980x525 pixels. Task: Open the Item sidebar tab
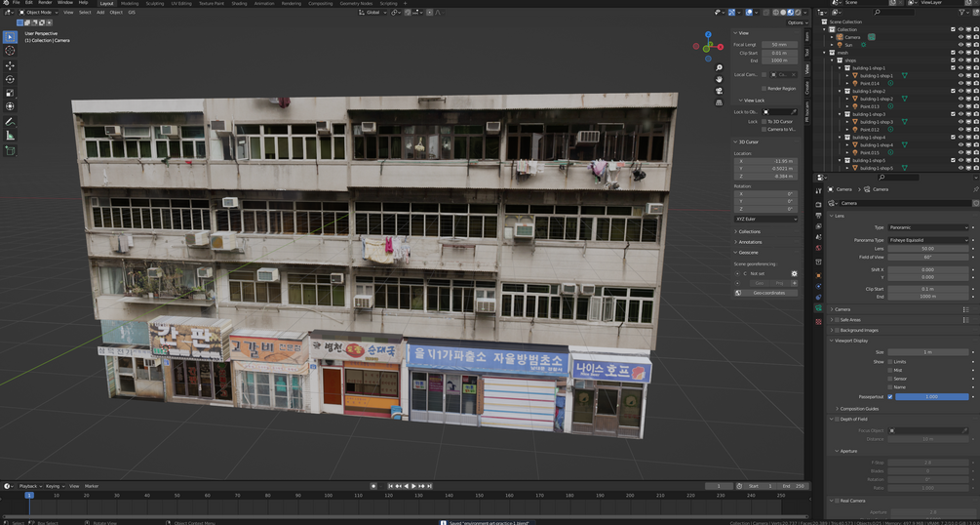pos(806,36)
